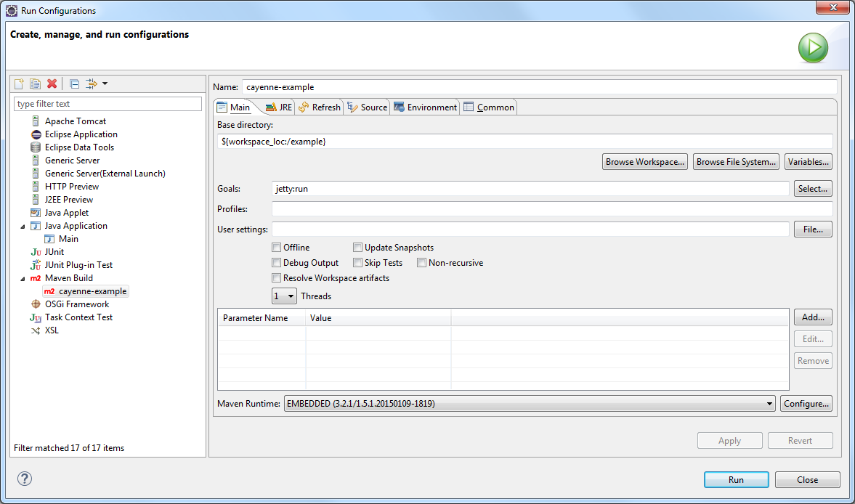Select Generic Server(External Launch) entry
The height and width of the screenshot is (504, 855).
[105, 174]
